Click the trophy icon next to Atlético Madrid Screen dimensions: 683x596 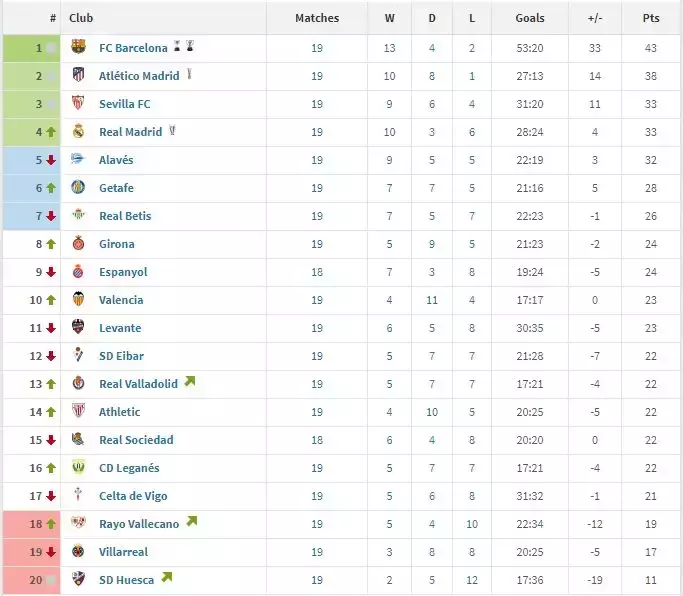point(189,75)
